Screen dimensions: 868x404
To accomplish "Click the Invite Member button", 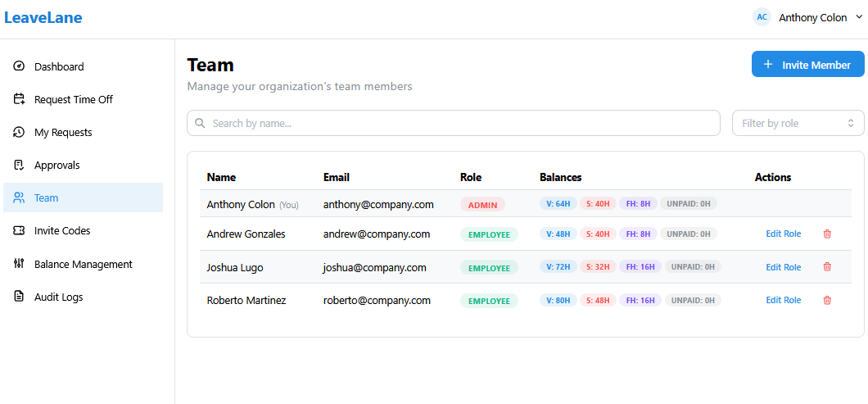I will point(807,64).
